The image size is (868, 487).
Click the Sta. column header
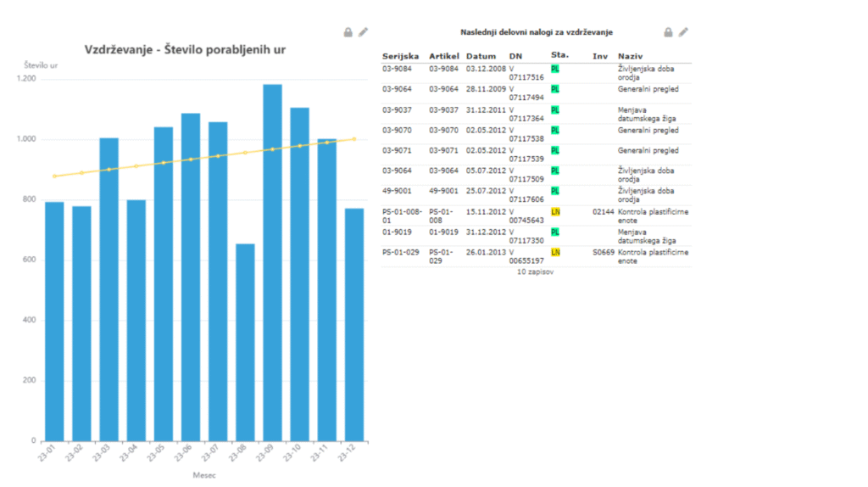coord(559,56)
